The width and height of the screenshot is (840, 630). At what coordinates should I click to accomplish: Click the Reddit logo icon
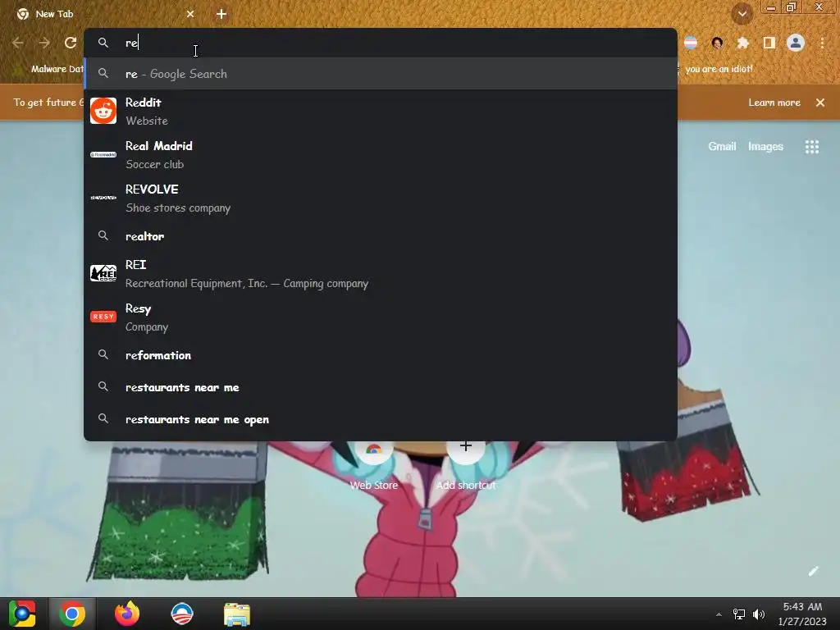coord(103,111)
